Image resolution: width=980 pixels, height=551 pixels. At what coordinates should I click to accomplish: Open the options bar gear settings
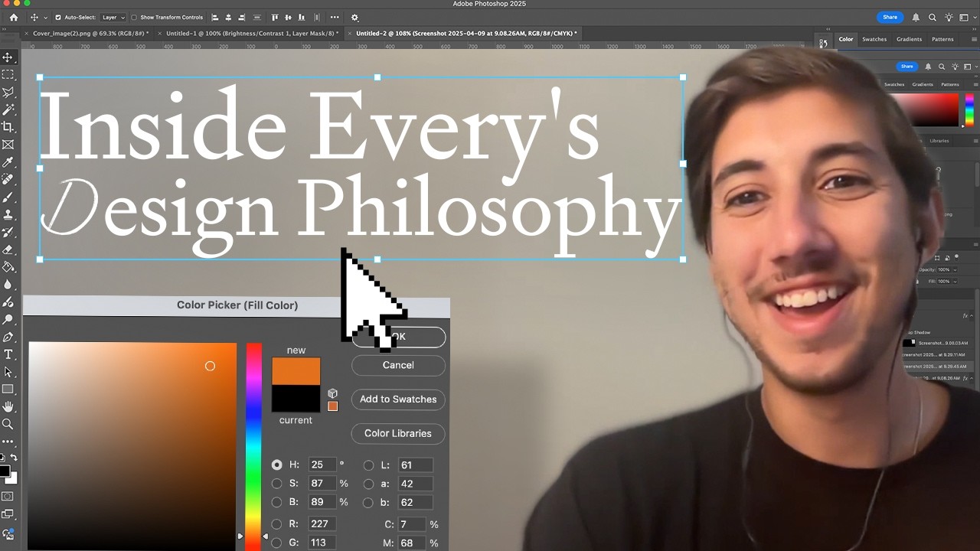pyautogui.click(x=354, y=17)
